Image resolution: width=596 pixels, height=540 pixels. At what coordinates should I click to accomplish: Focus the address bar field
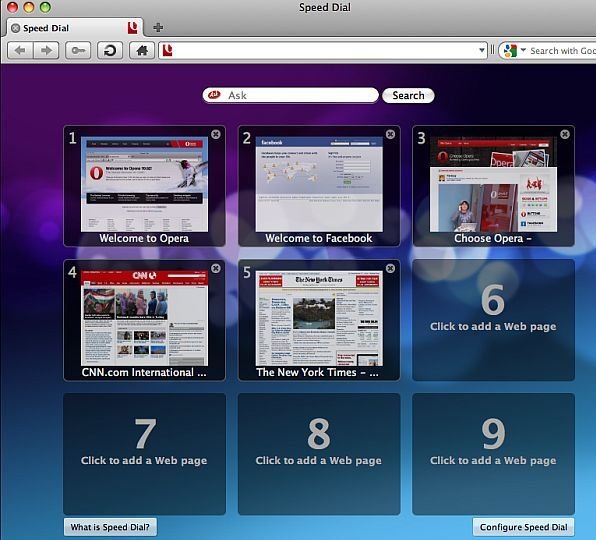pos(323,50)
